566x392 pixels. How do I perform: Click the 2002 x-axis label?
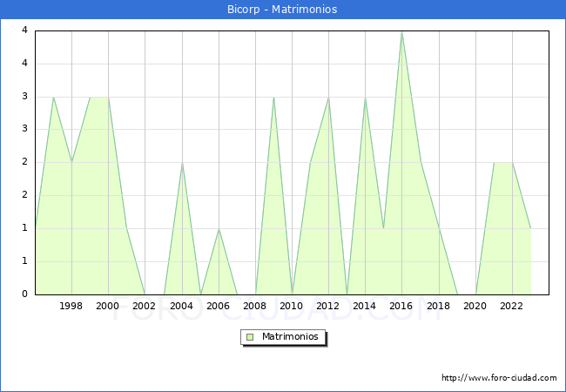point(145,306)
